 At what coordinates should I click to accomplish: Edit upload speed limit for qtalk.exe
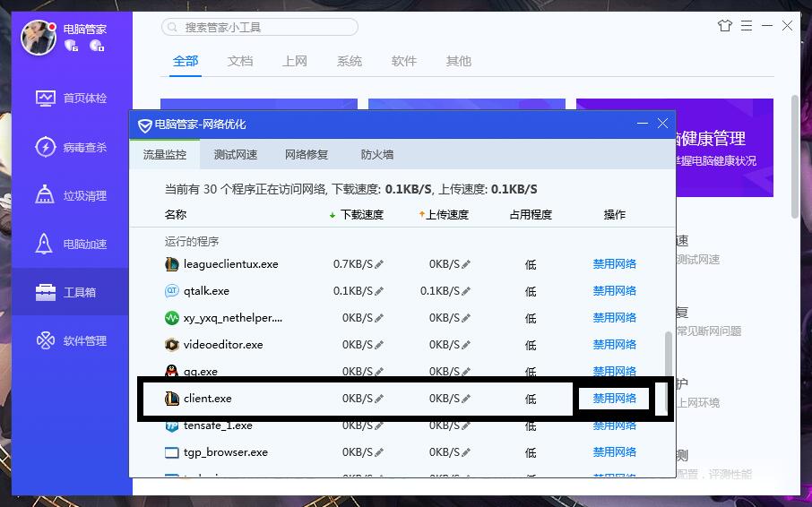(466, 291)
